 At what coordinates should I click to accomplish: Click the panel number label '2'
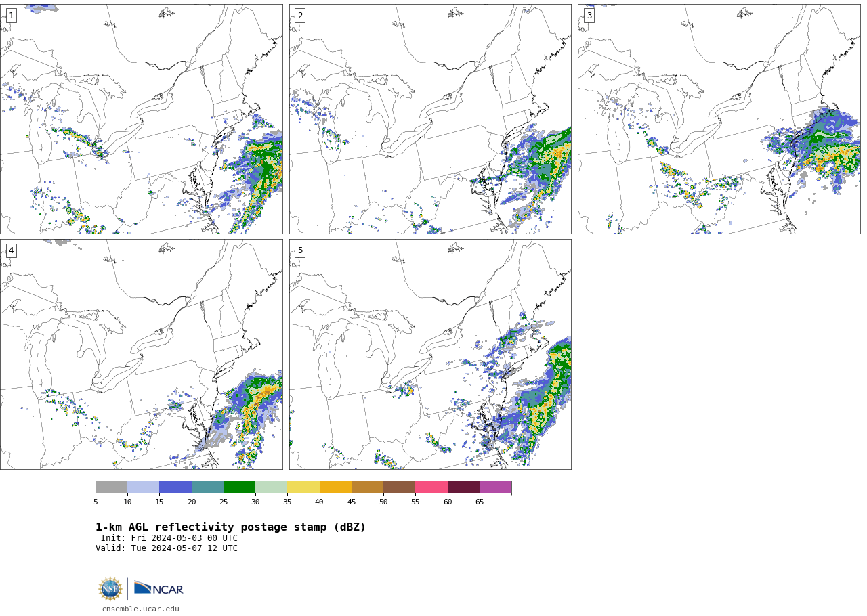point(300,16)
